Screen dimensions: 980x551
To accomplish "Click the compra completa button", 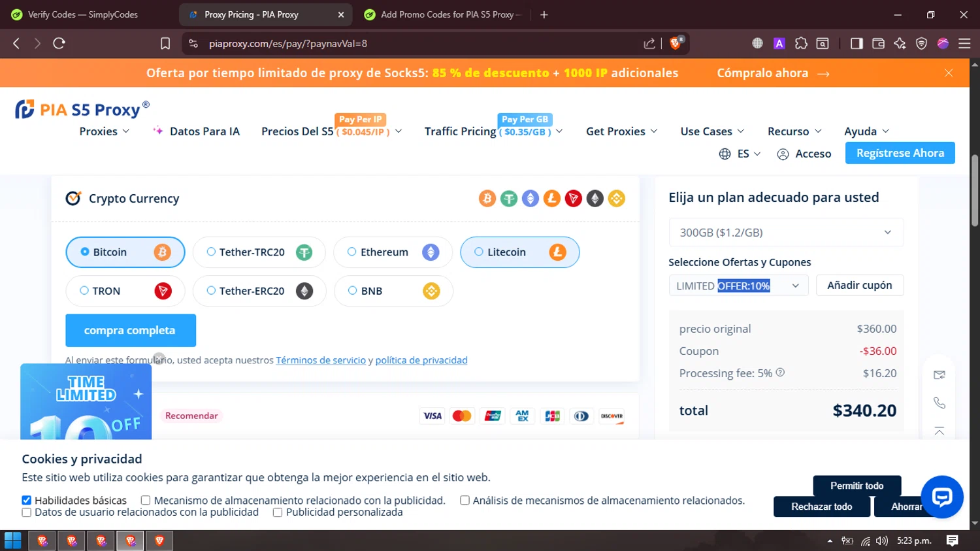I will coord(131,330).
